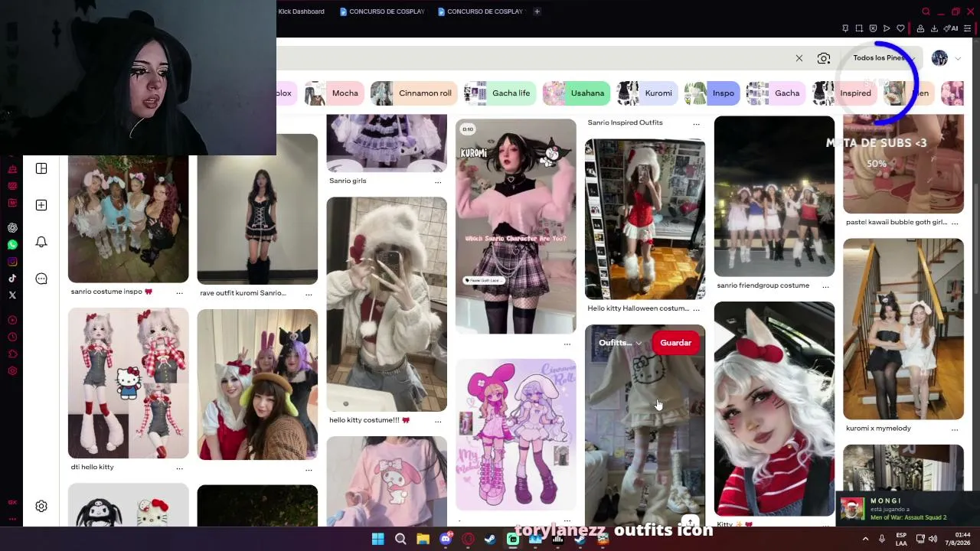Click the heart bookmark icon in toolbar
This screenshot has width=980, height=551.
click(x=900, y=28)
